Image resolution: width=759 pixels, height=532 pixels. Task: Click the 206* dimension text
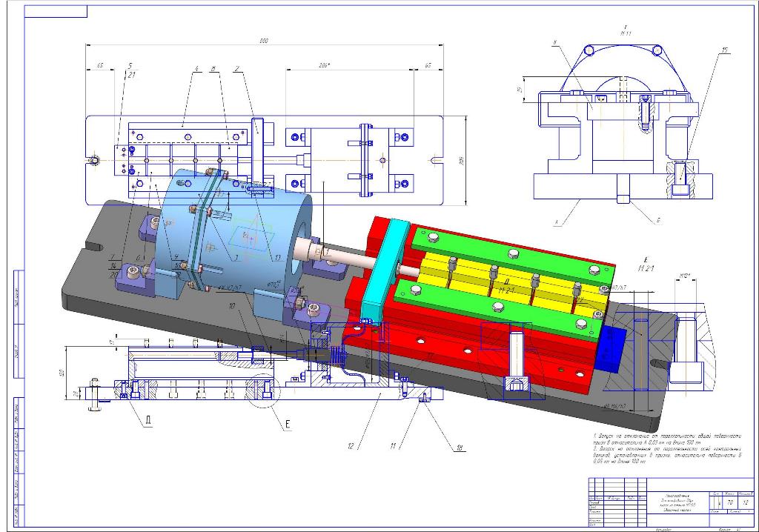[325, 65]
